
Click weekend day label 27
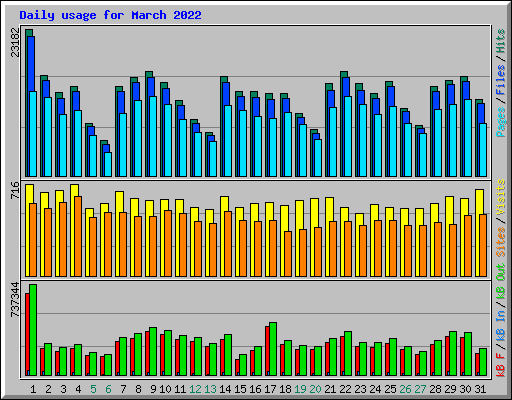click(x=420, y=389)
